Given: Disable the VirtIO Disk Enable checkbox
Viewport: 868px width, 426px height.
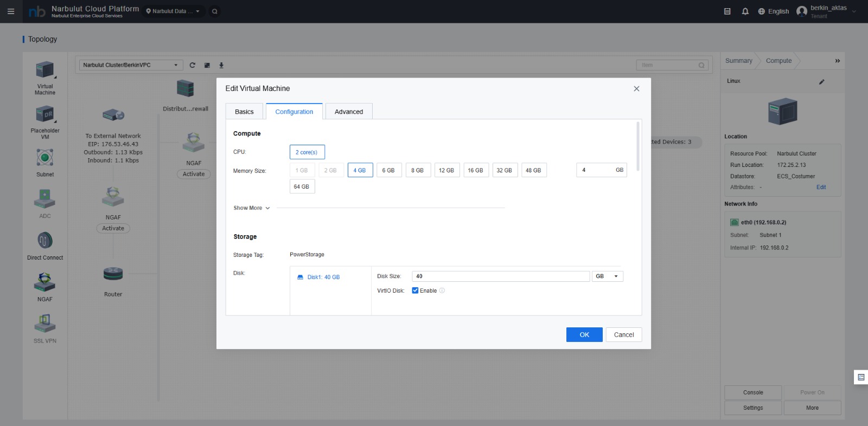Looking at the screenshot, I should click(415, 291).
